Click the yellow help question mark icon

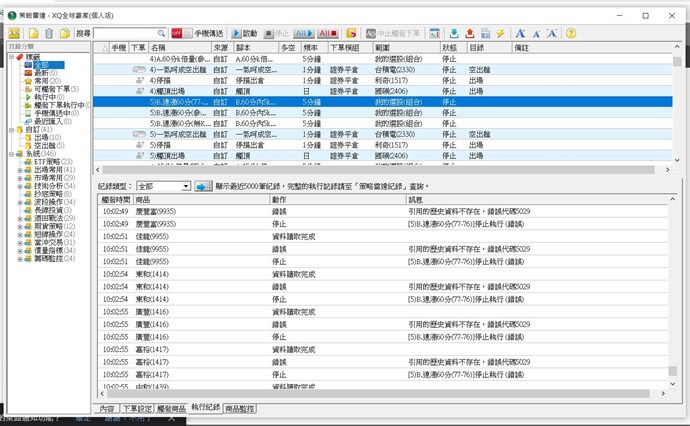pos(571,33)
